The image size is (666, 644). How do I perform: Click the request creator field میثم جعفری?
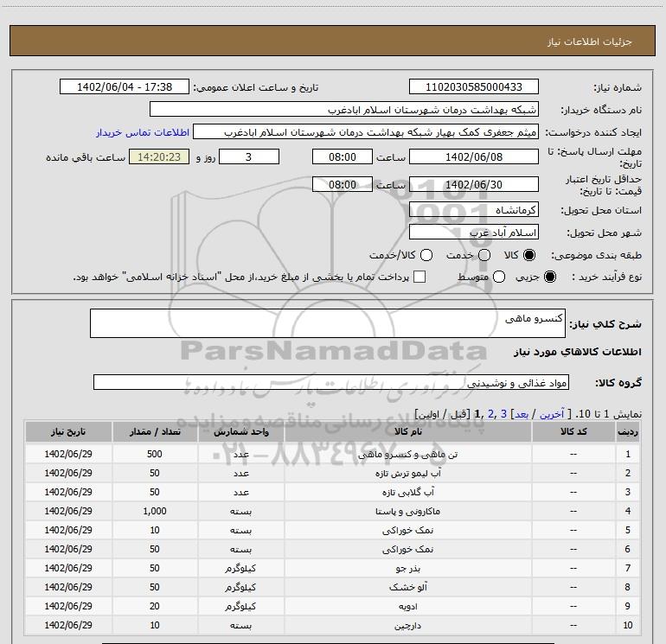tap(366, 132)
